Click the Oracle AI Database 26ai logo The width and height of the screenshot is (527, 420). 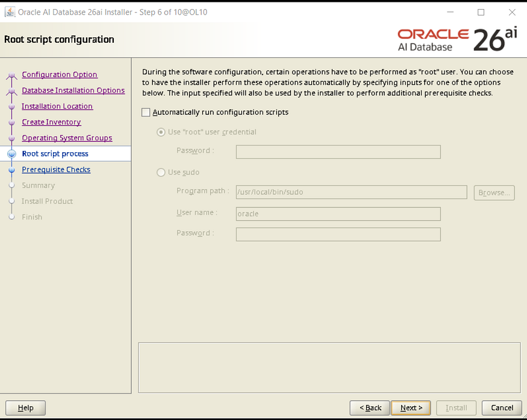click(457, 40)
